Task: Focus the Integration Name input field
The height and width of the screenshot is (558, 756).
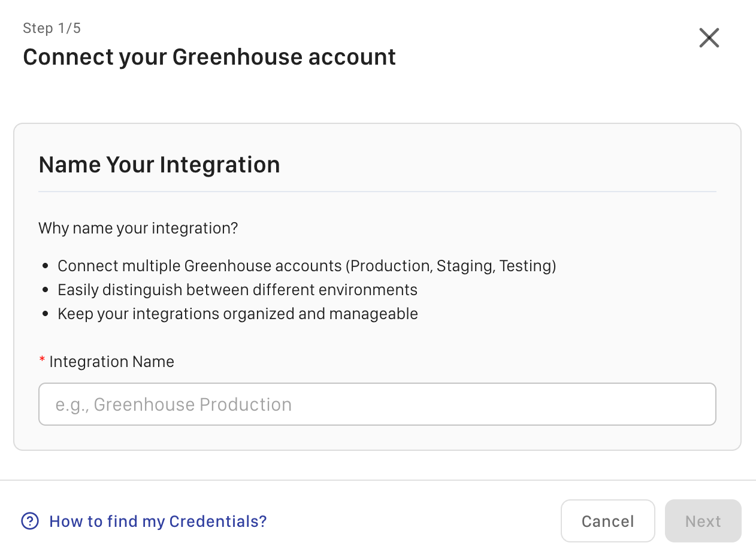Action: 377,404
